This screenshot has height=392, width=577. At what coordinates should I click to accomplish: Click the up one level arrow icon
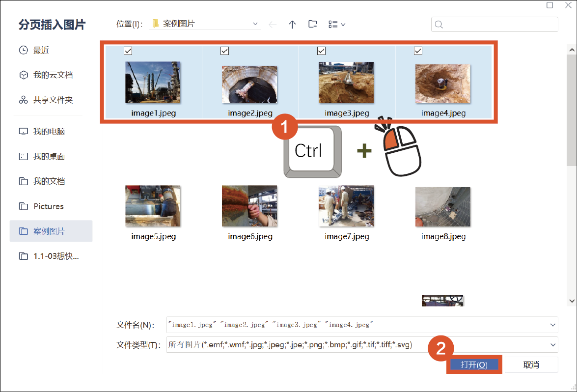pyautogui.click(x=292, y=24)
